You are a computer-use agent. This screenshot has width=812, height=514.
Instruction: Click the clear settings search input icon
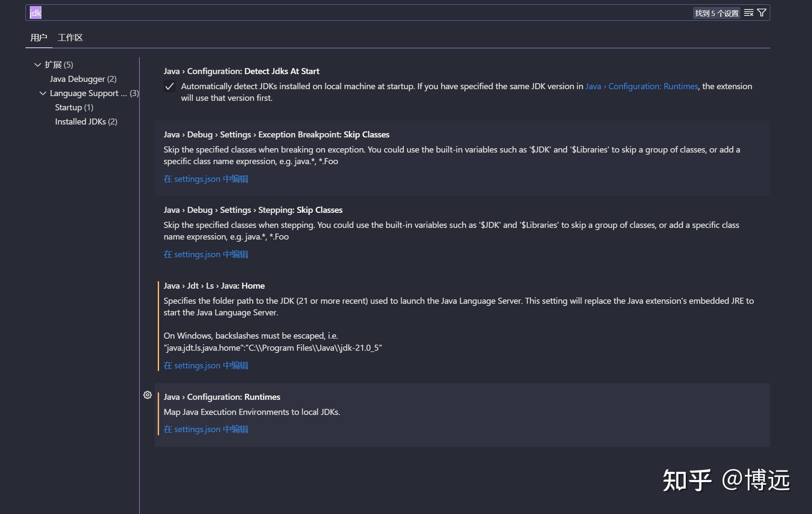point(749,13)
